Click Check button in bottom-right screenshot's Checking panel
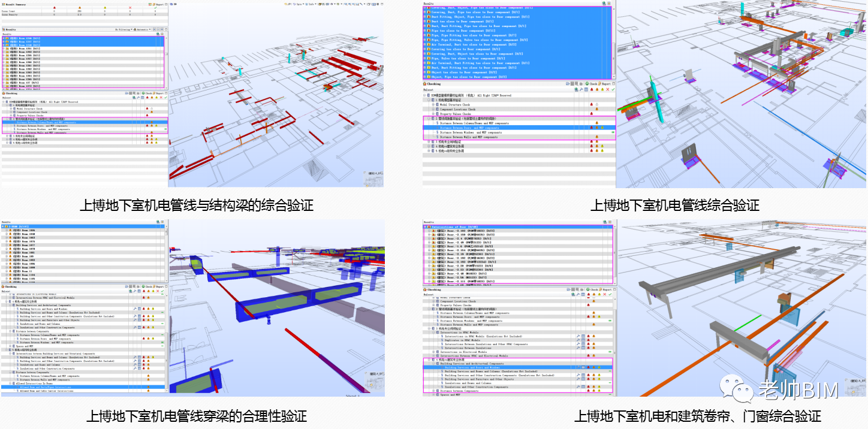This screenshot has width=868, height=429. click(592, 289)
